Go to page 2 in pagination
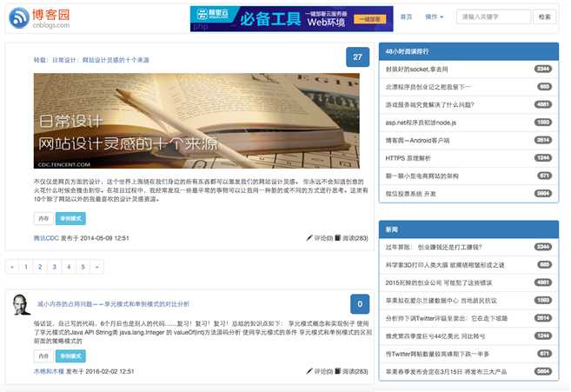 coord(40,267)
